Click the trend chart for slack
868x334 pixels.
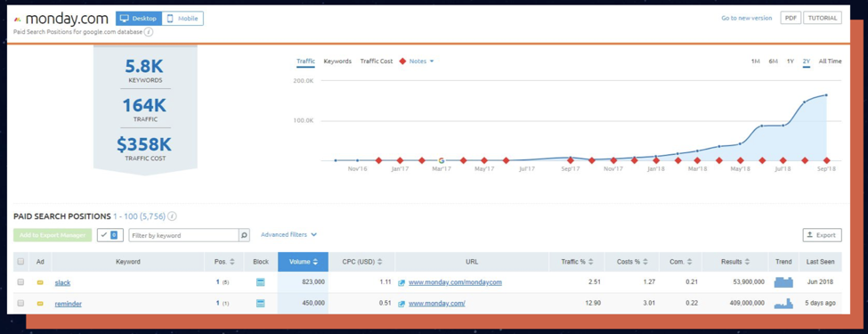click(x=783, y=282)
